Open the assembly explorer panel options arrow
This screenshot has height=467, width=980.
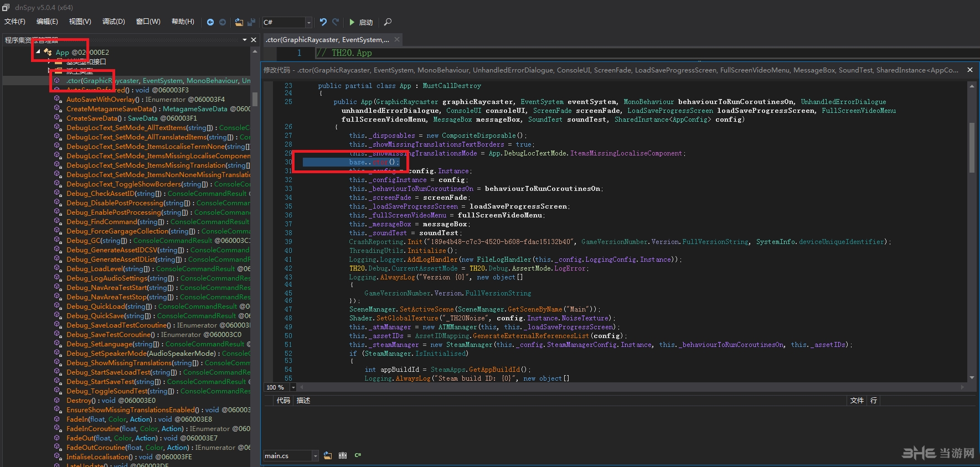(245, 40)
